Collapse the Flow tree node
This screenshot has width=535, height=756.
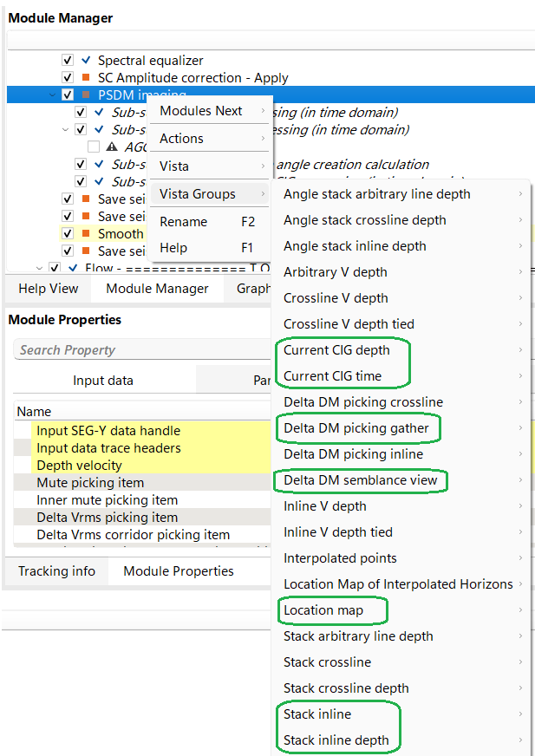click(38, 269)
